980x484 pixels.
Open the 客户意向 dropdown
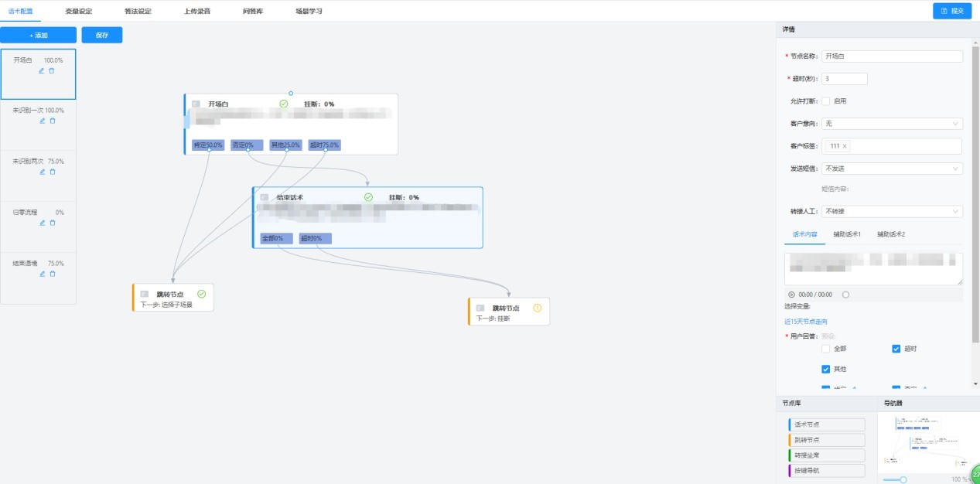892,124
